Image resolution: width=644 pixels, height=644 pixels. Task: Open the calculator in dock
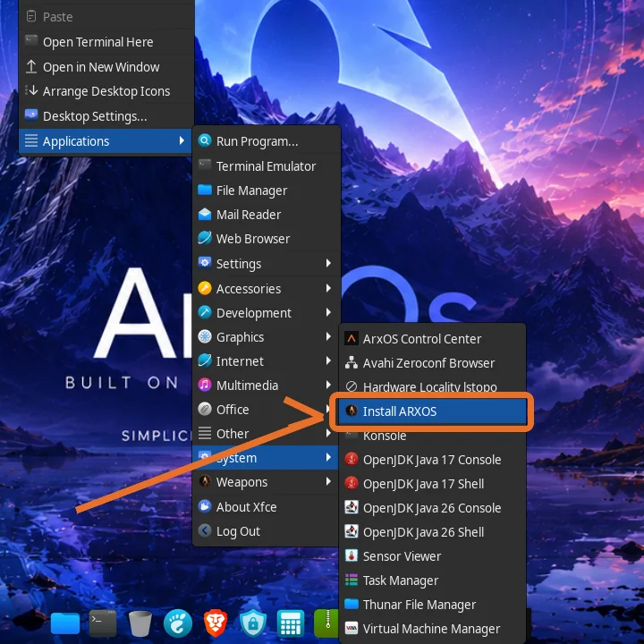291,623
